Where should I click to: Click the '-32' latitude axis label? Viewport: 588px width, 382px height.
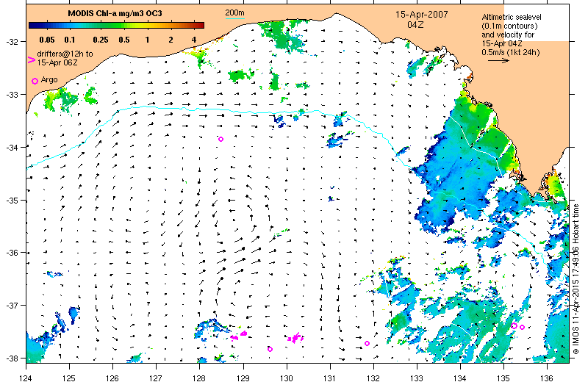(12, 41)
